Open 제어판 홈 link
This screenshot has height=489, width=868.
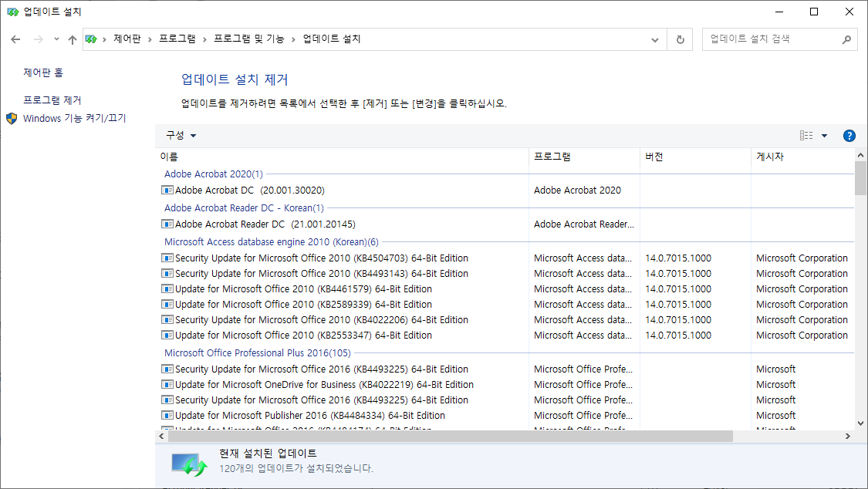(x=43, y=73)
